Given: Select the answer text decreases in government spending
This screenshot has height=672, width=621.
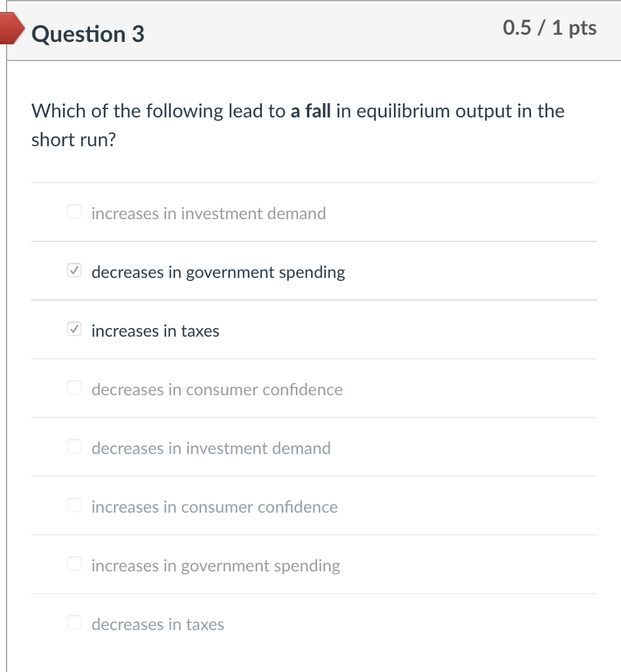Looking at the screenshot, I should click(218, 272).
